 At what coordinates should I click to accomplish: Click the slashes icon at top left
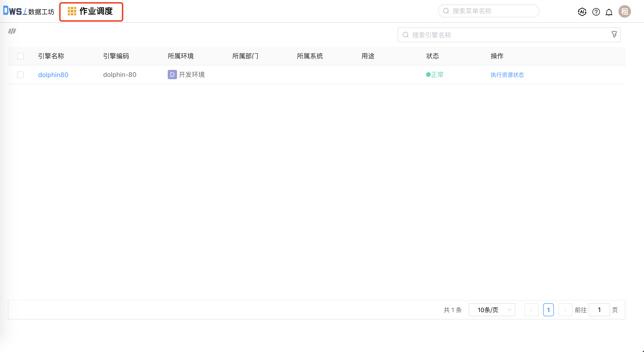click(x=12, y=31)
